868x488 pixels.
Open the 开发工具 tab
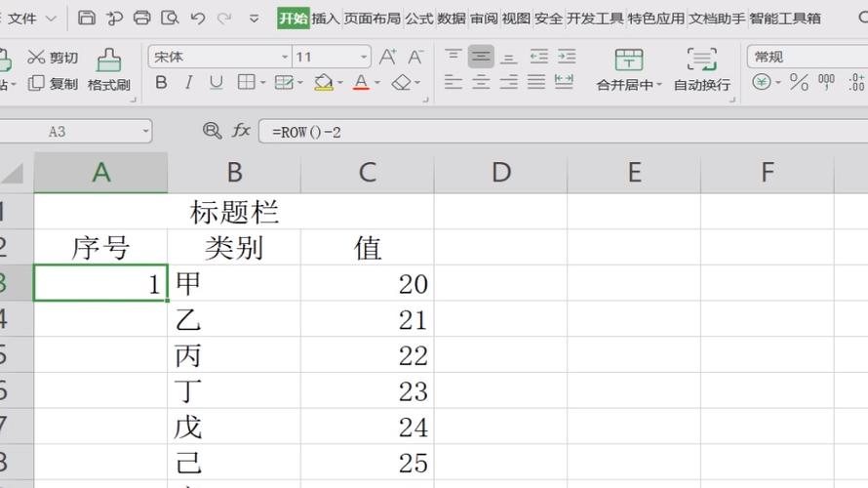click(595, 19)
